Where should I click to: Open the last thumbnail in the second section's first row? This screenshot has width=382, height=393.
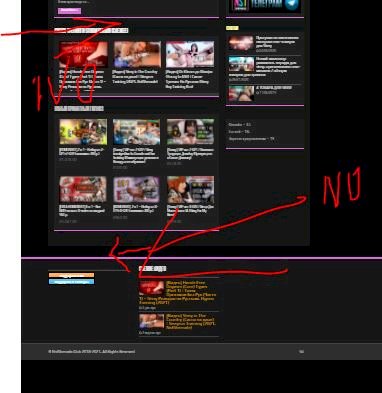click(x=190, y=132)
